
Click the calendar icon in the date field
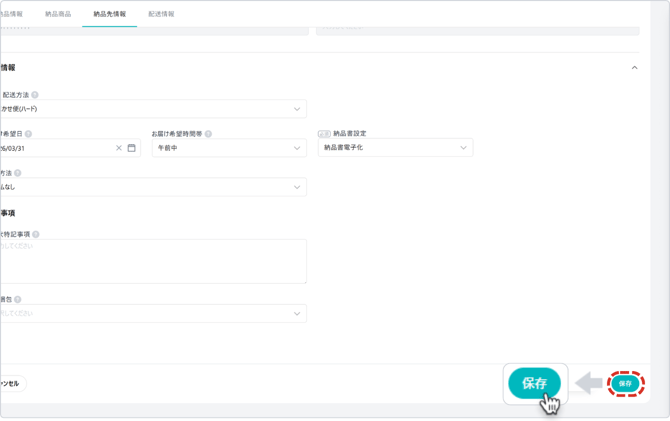(131, 148)
